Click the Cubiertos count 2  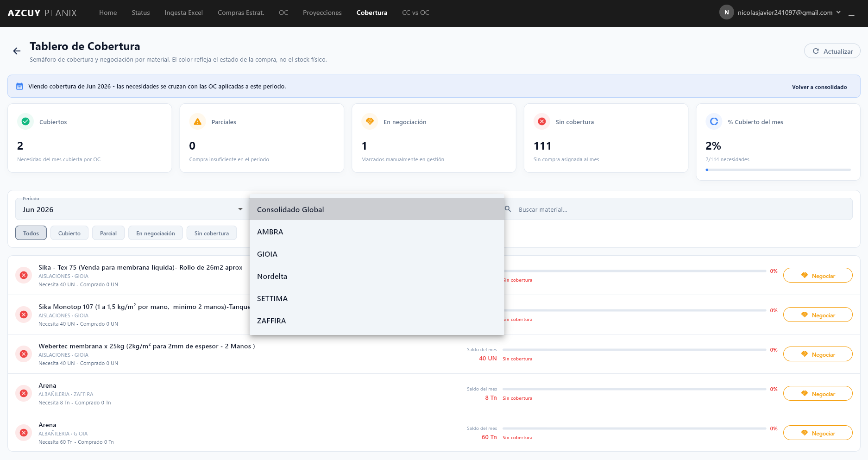[20, 146]
